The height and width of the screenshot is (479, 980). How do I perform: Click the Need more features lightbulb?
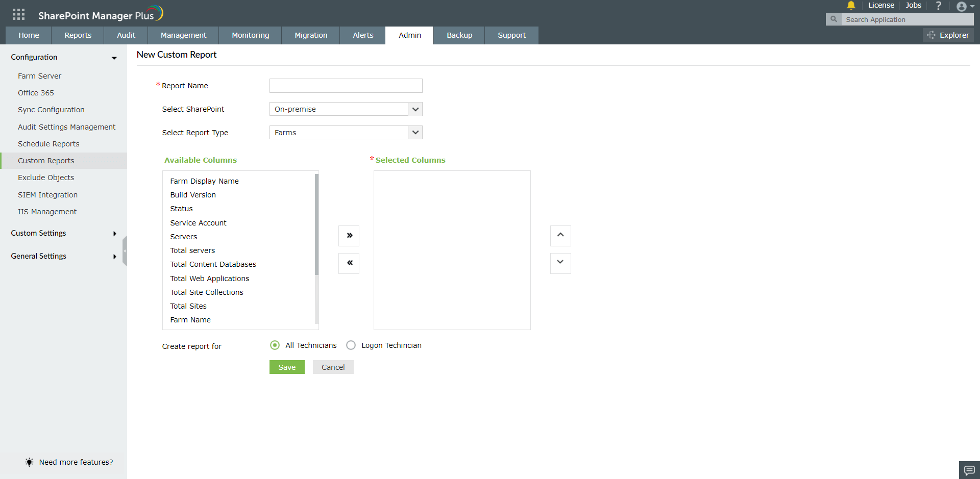[x=29, y=462]
